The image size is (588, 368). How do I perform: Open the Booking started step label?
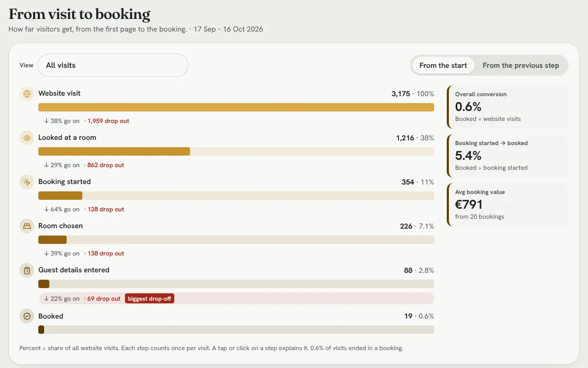pyautogui.click(x=65, y=182)
